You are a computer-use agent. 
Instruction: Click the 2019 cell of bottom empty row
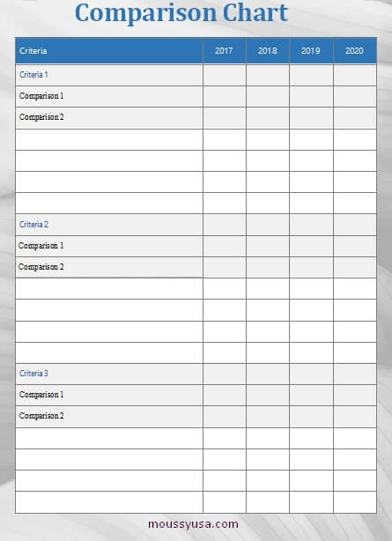tap(311, 502)
